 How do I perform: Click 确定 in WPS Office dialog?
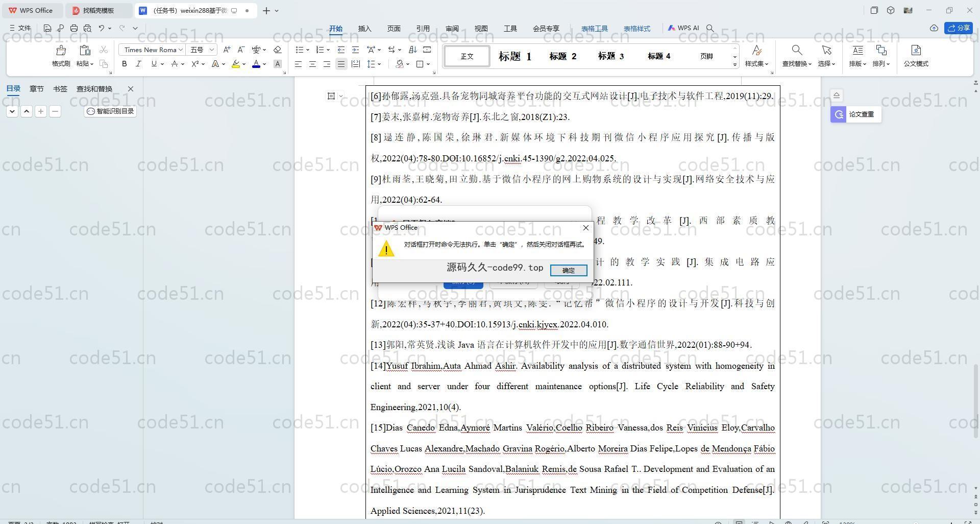(569, 270)
